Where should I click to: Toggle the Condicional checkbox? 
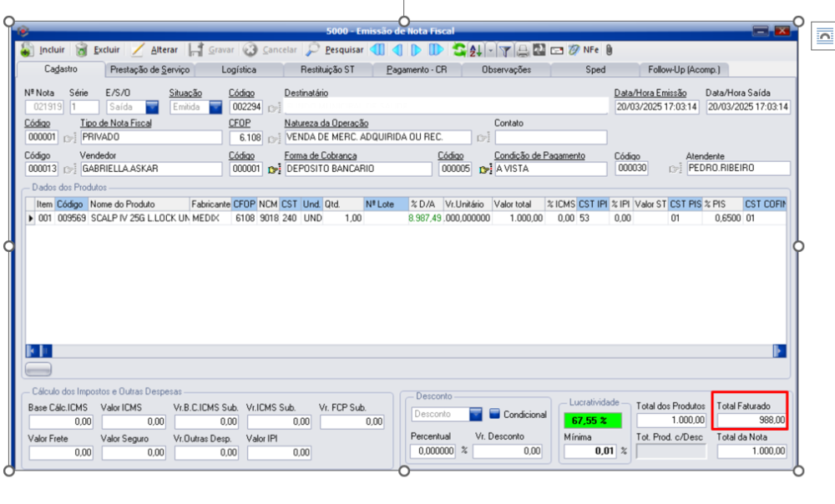point(494,414)
